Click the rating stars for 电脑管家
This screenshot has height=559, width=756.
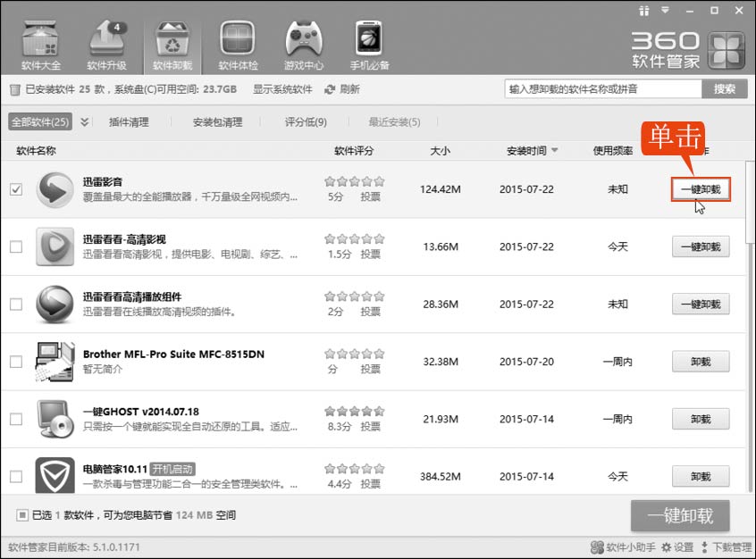[355, 469]
